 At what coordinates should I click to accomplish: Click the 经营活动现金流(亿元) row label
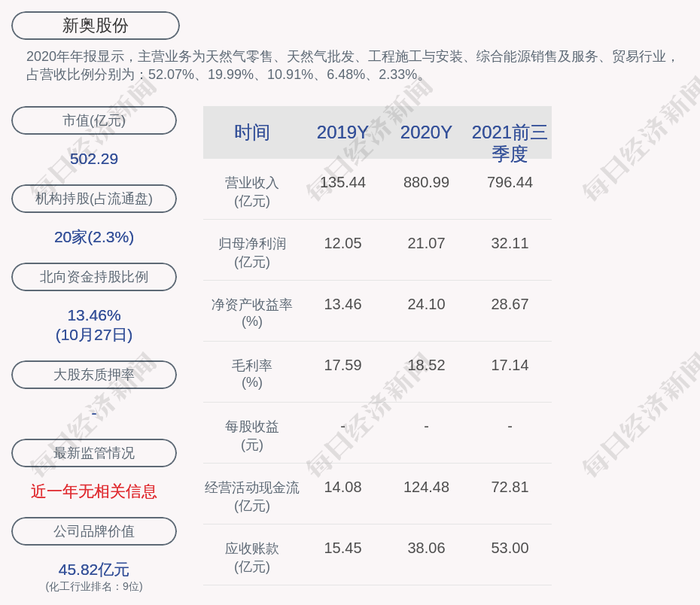(252, 496)
